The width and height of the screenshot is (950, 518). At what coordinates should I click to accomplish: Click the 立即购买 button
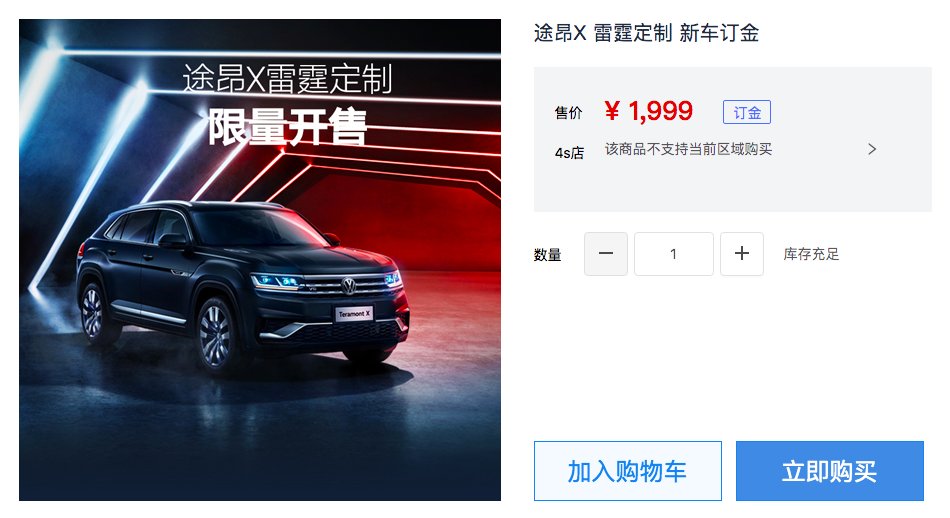click(x=829, y=471)
